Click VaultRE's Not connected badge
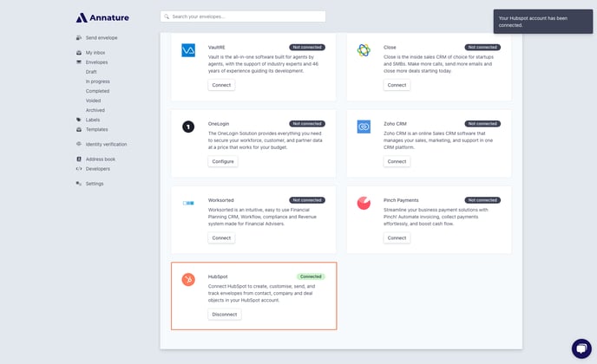This screenshot has width=597, height=364. point(307,47)
